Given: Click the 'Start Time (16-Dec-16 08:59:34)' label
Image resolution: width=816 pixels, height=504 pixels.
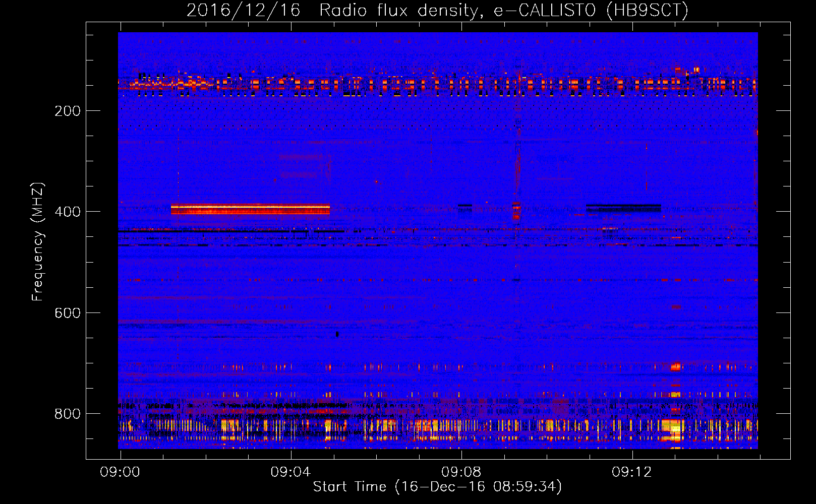Looking at the screenshot, I should tap(437, 487).
